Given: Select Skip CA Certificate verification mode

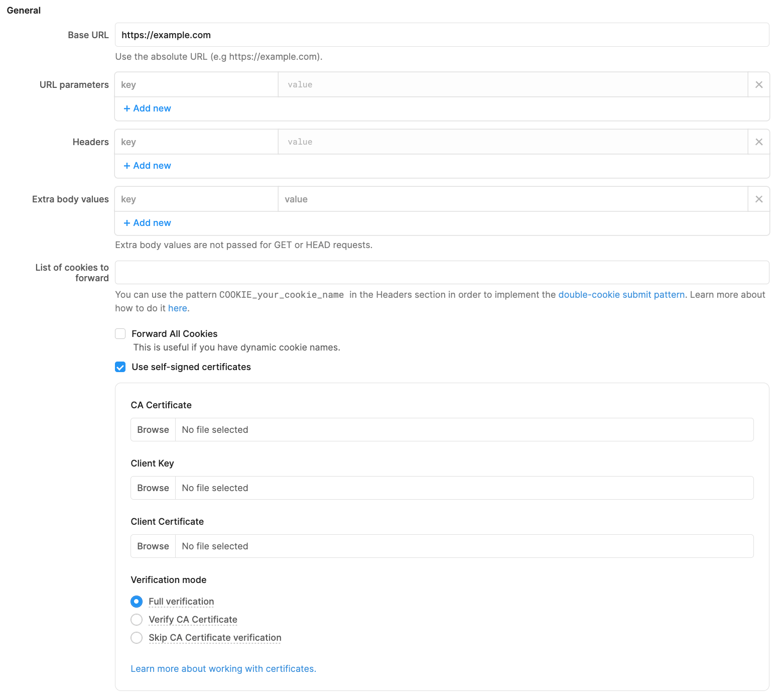Looking at the screenshot, I should [x=137, y=638].
